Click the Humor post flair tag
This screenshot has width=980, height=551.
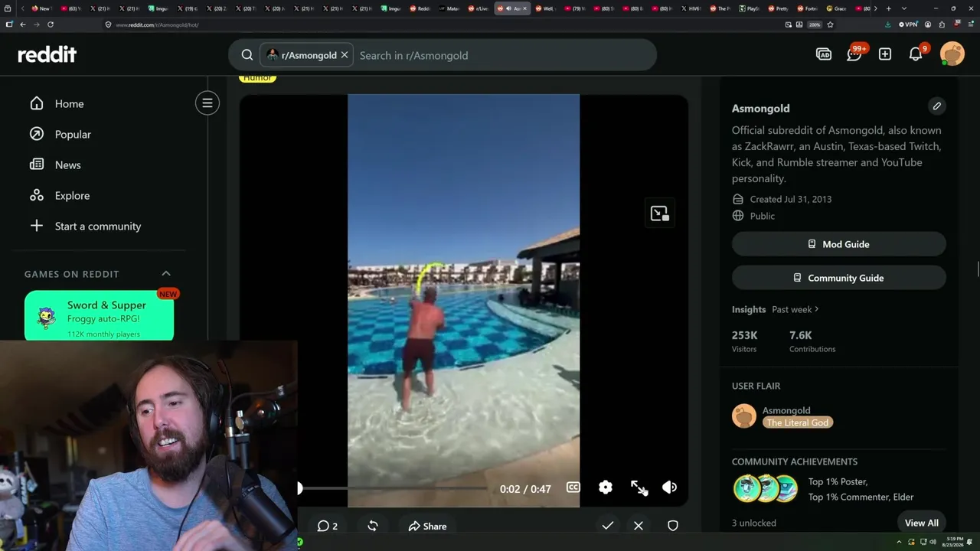[257, 78]
